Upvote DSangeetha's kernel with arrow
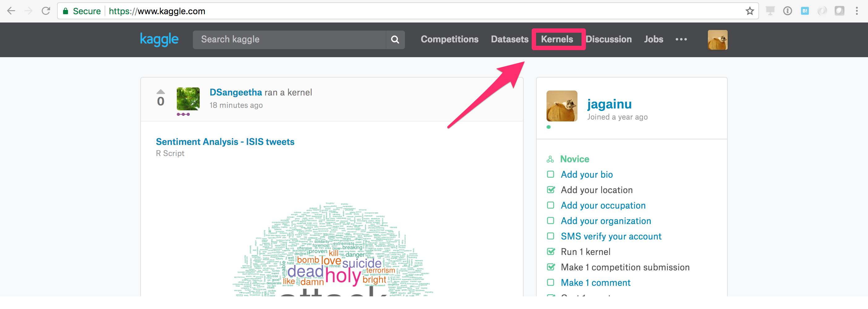 click(161, 92)
